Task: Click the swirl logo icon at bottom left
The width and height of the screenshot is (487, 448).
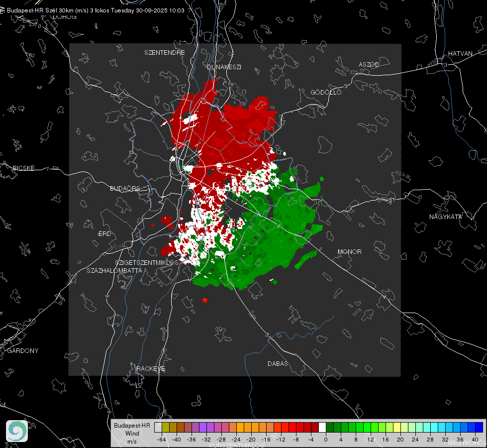Action: pos(17,431)
